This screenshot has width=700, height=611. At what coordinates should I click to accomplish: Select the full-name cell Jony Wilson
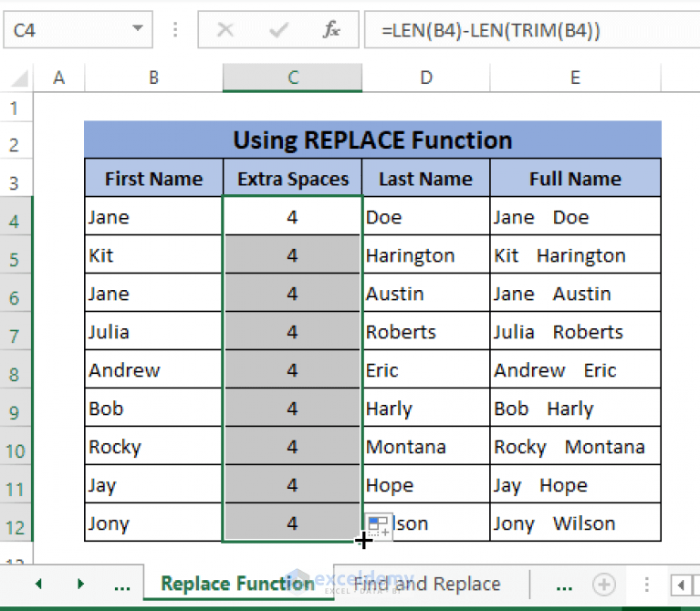click(576, 523)
